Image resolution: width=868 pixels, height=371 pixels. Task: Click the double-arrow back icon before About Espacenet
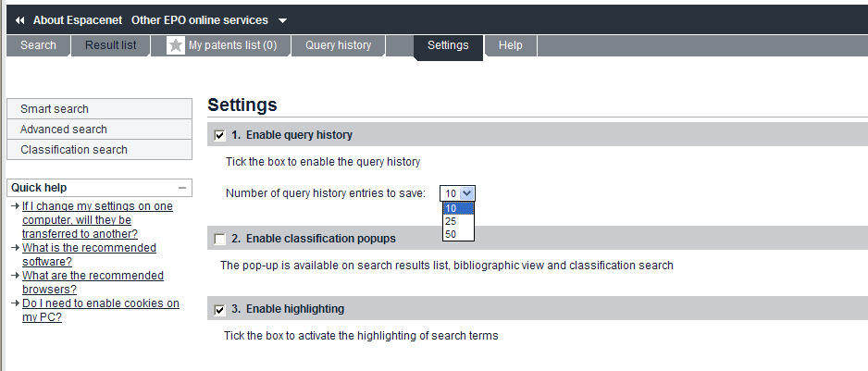[x=20, y=20]
